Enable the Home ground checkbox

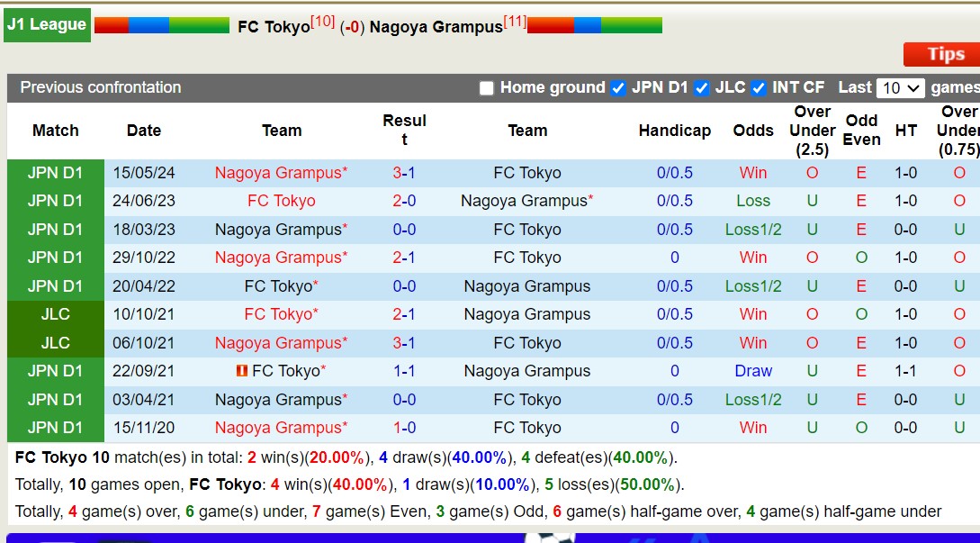tap(486, 88)
